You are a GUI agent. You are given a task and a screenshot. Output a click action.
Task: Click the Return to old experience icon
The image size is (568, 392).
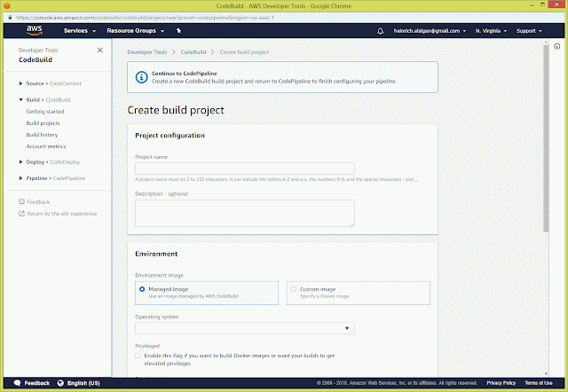click(x=21, y=214)
